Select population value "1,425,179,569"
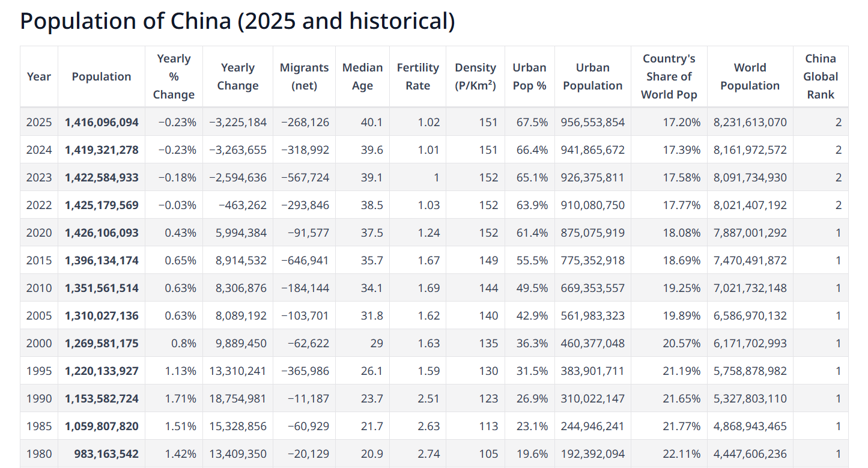The image size is (868, 468). click(102, 205)
